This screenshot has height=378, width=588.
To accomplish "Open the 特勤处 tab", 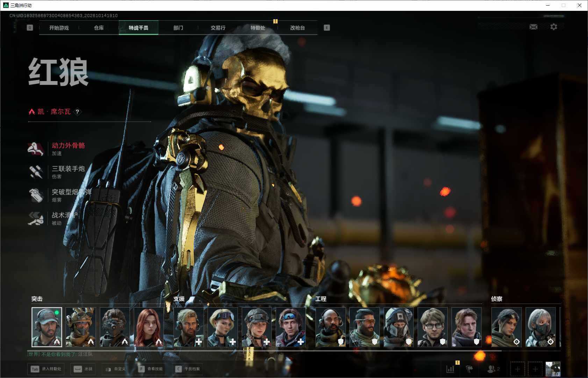I will [x=258, y=28].
